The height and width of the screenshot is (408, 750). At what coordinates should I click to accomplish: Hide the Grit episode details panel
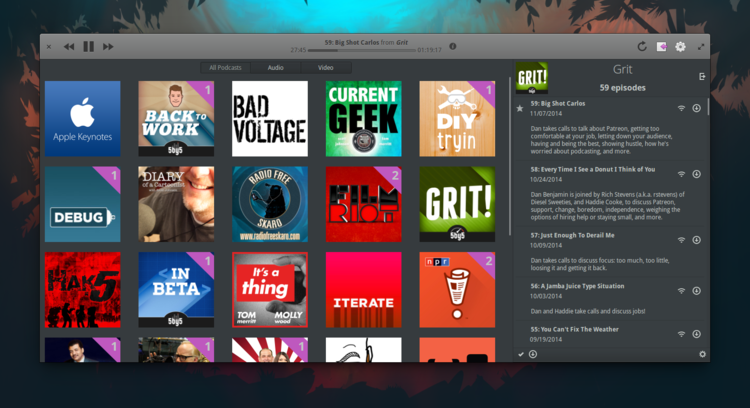(701, 77)
